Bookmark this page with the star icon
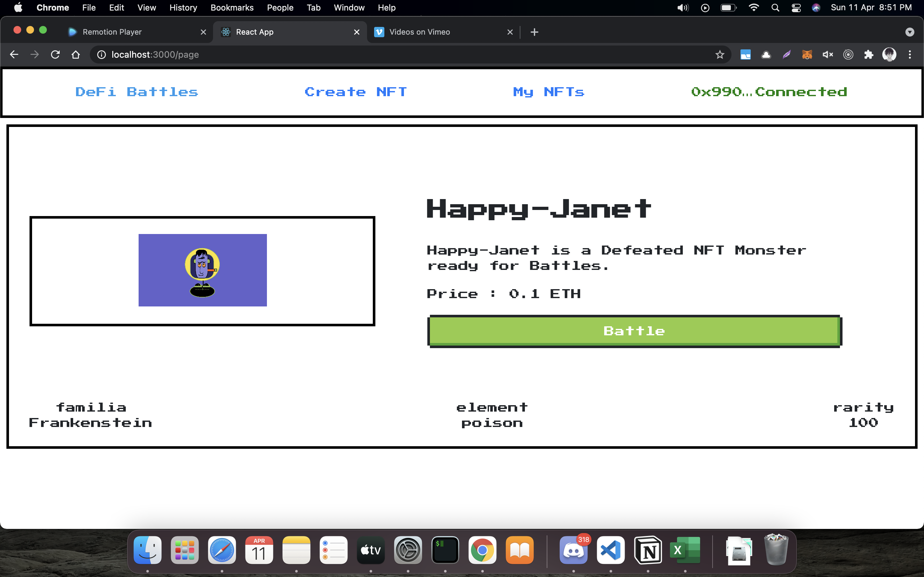The image size is (924, 577). (x=720, y=54)
